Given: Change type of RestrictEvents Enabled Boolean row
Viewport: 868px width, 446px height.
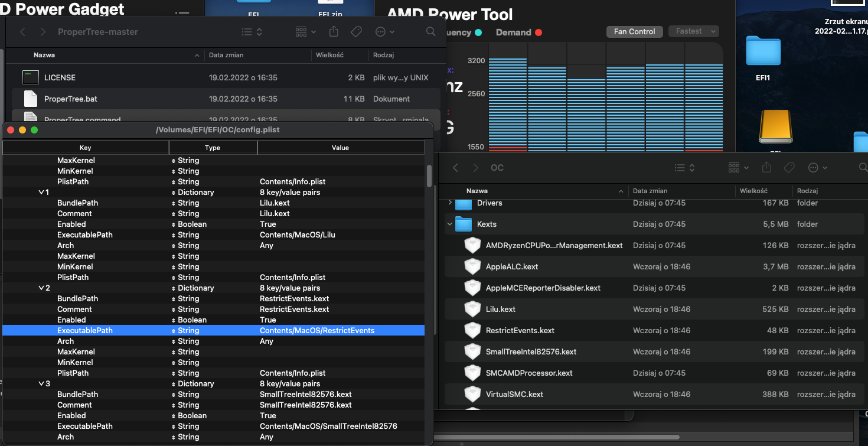Looking at the screenshot, I should [x=188, y=320].
